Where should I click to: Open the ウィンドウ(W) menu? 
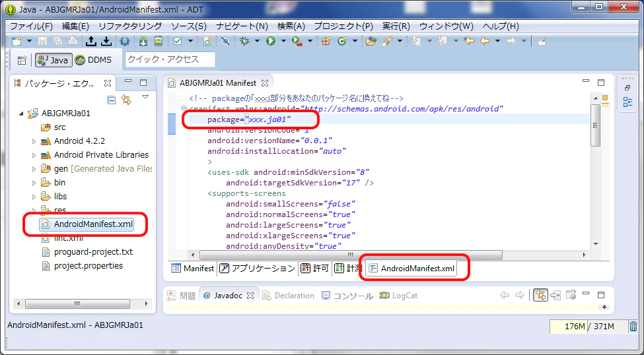(447, 26)
